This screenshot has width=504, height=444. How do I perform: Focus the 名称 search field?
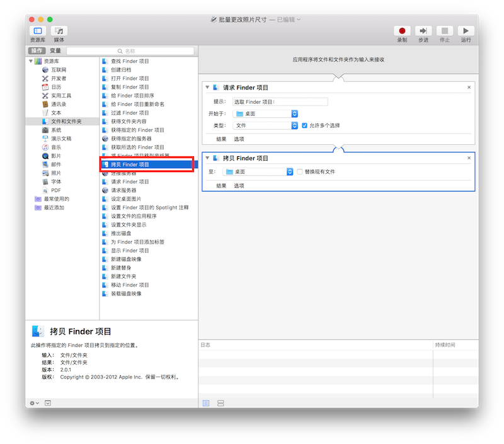click(130, 51)
